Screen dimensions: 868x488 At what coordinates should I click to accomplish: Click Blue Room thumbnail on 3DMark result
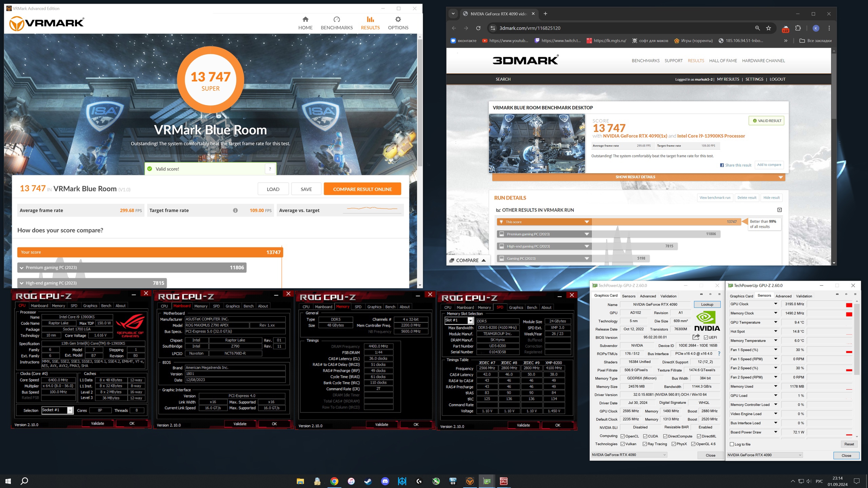coord(537,143)
